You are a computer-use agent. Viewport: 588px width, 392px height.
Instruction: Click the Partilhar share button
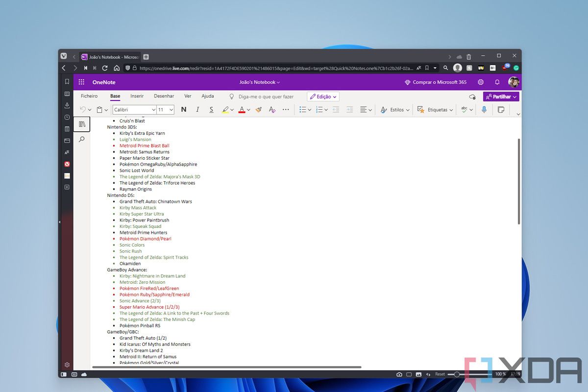[x=501, y=97]
